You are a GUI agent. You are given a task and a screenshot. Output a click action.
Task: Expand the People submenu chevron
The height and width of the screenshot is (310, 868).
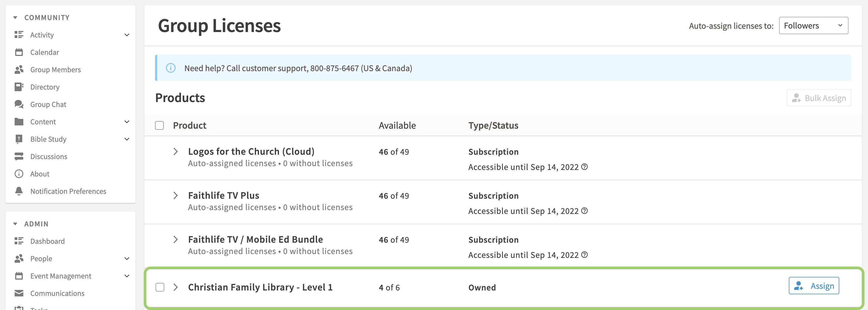pos(127,258)
